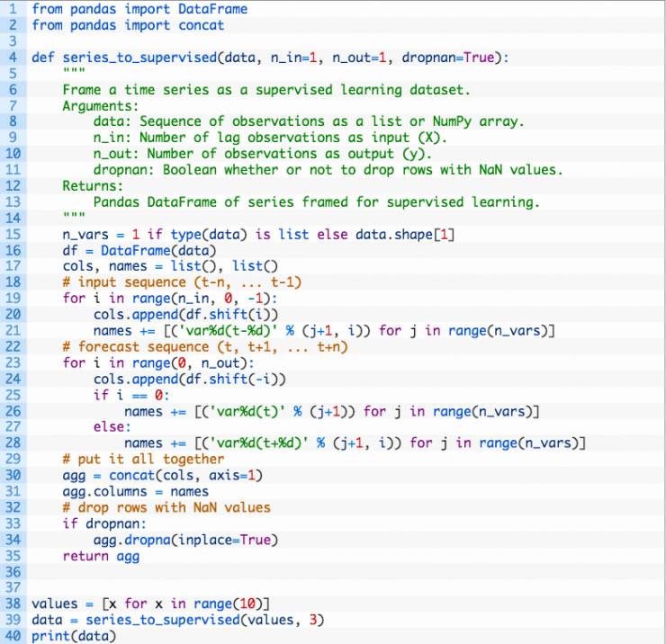This screenshot has width=666, height=644.
Task: Click the 'Arguments:' docstring line
Action: coord(101,106)
